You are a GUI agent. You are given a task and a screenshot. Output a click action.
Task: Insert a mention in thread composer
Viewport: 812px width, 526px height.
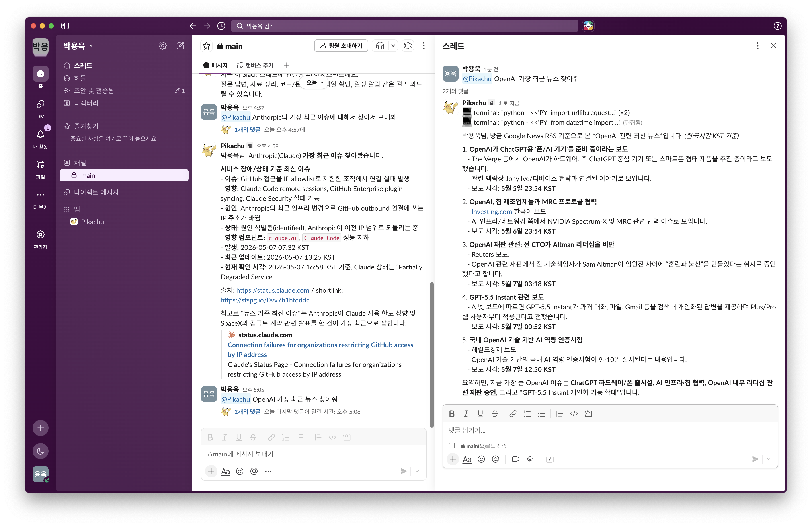point(495,459)
